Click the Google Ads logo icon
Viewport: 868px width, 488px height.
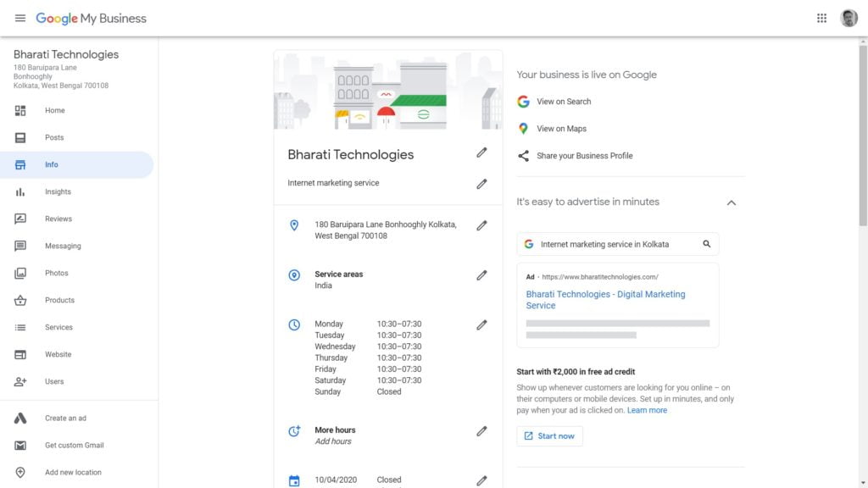point(20,419)
